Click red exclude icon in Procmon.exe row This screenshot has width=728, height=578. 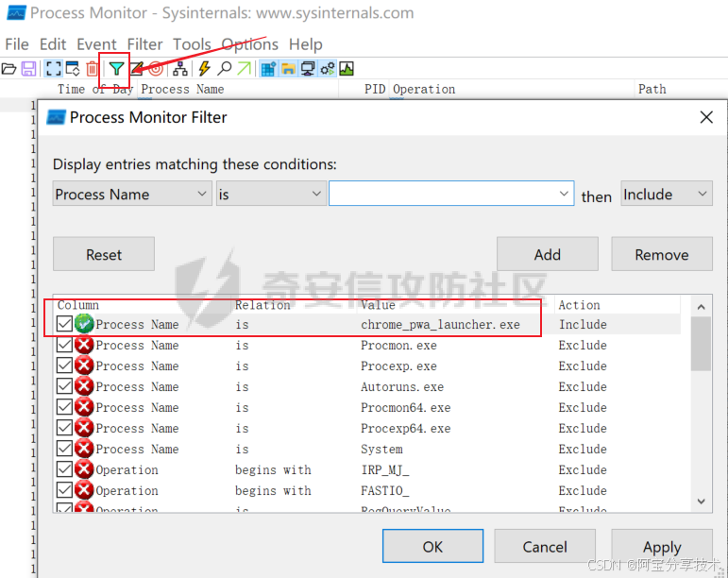click(x=84, y=345)
